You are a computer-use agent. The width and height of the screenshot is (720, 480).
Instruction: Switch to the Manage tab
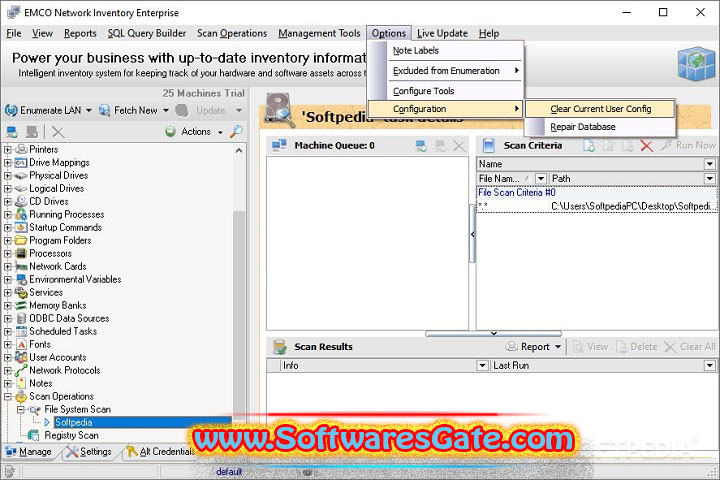point(28,452)
